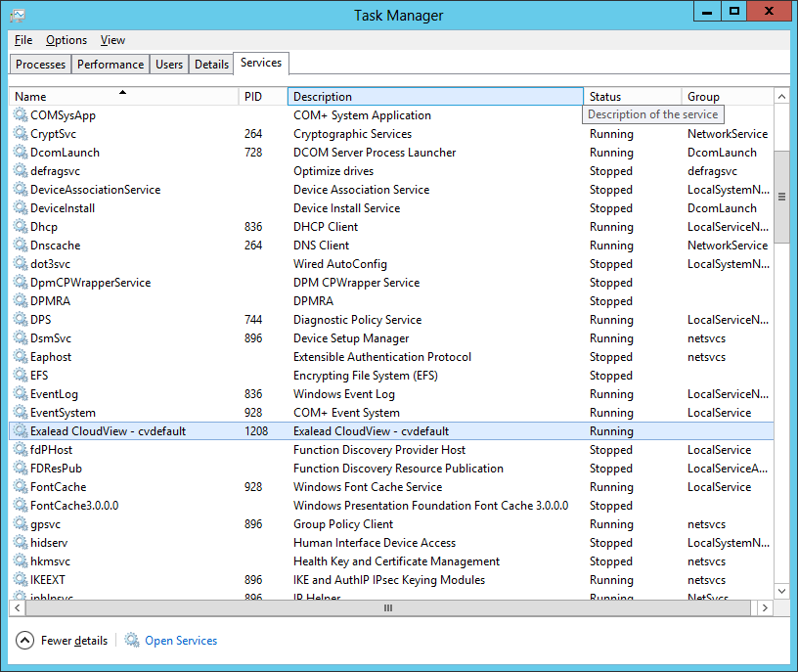Click the FontCache service gear icon

pyautogui.click(x=21, y=487)
